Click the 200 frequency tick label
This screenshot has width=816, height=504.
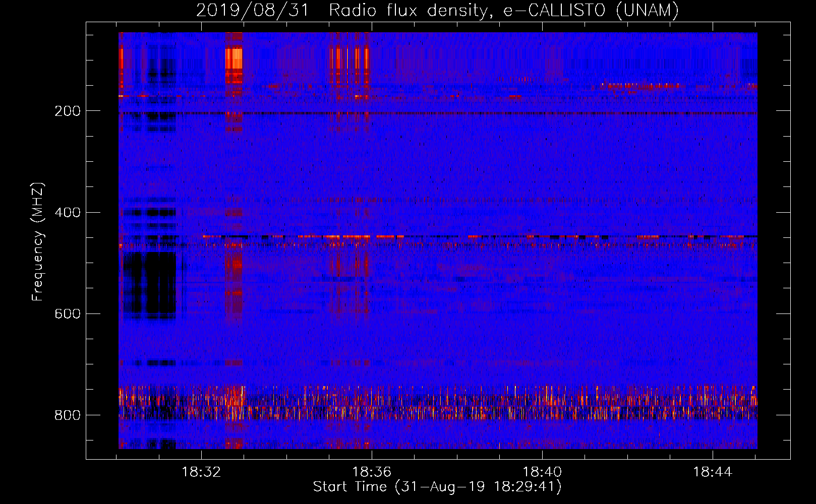[x=68, y=111]
